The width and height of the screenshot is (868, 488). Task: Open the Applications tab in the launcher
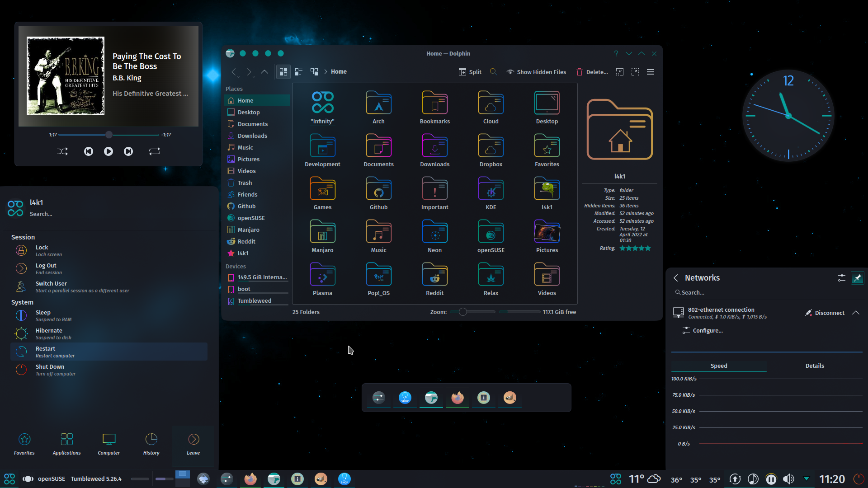[66, 443]
